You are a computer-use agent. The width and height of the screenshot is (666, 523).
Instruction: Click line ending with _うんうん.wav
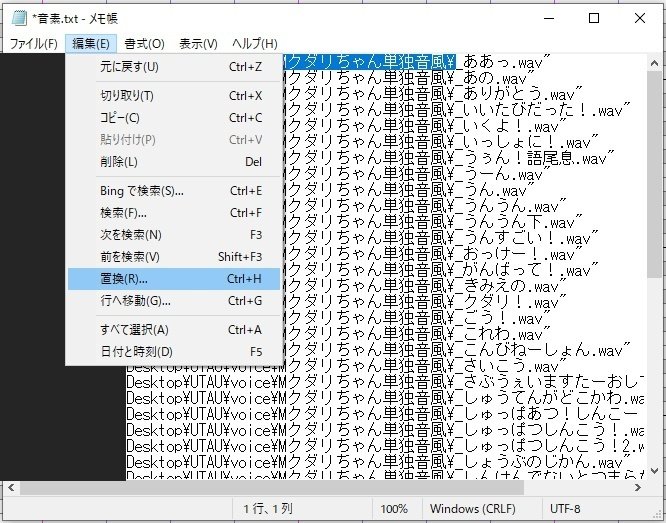pos(425,206)
